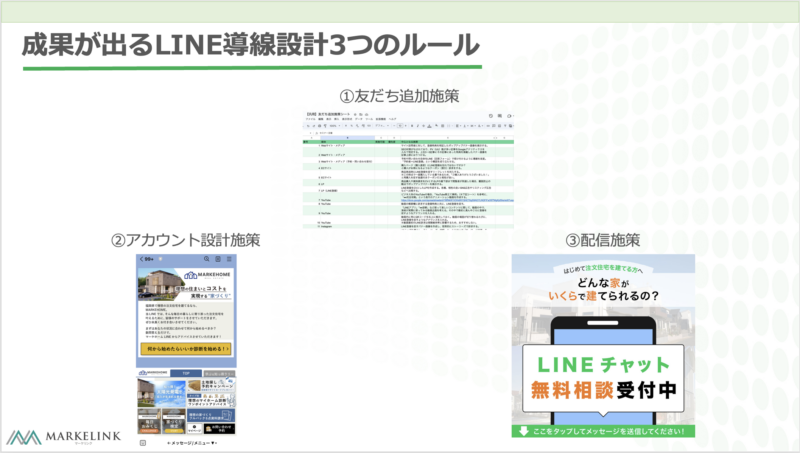This screenshot has width=800, height=453.
Task: Click the comment icon in spreadsheet top right
Action: [x=500, y=116]
